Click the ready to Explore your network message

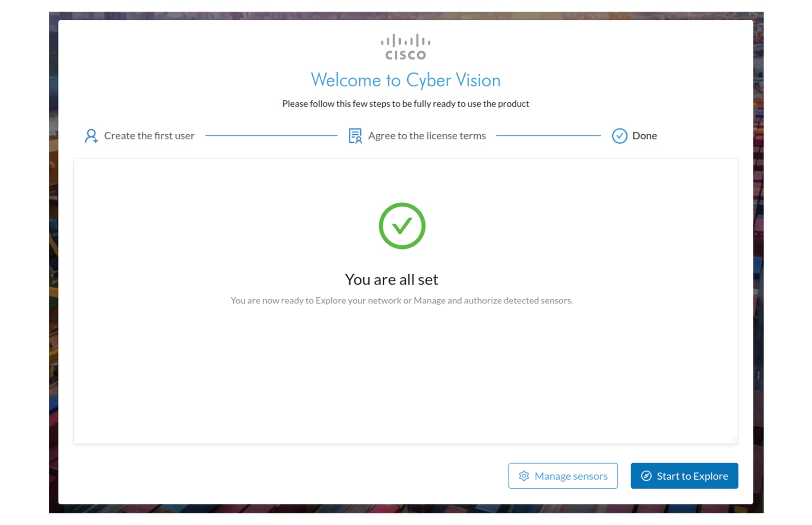coord(402,300)
